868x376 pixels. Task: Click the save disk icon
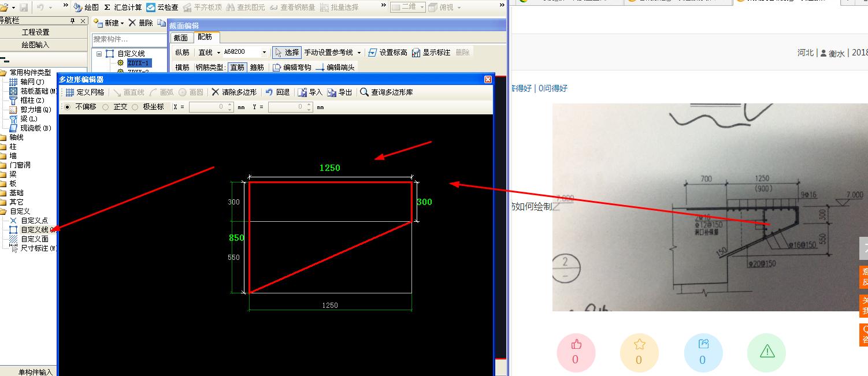24,7
